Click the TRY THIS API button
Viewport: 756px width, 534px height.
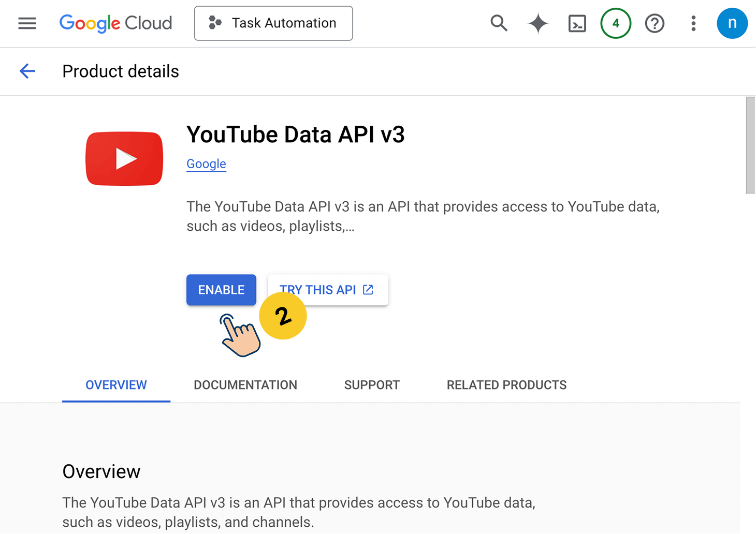(x=328, y=290)
